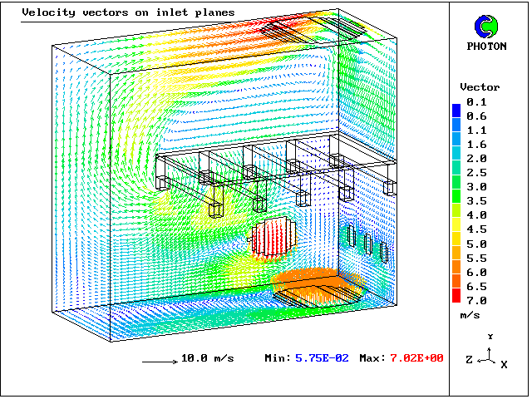The image size is (532, 399).
Task: Select the wireframe table structure
Action: [x=274, y=166]
